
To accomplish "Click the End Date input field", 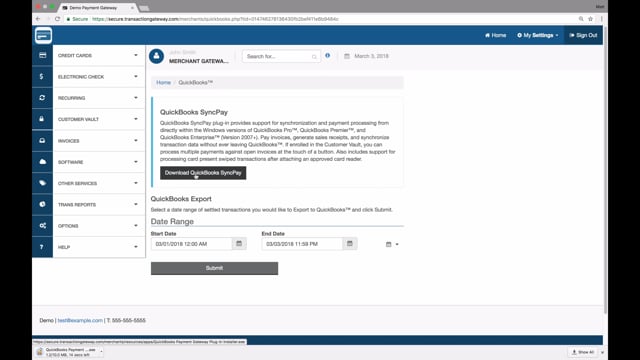I will pyautogui.click(x=302, y=244).
